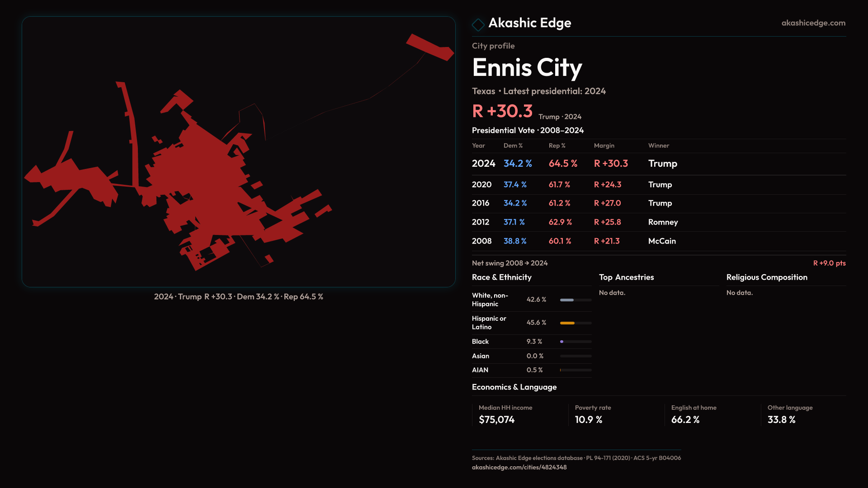Click the Ennis City title heading
The width and height of the screenshot is (868, 488).
[527, 68]
